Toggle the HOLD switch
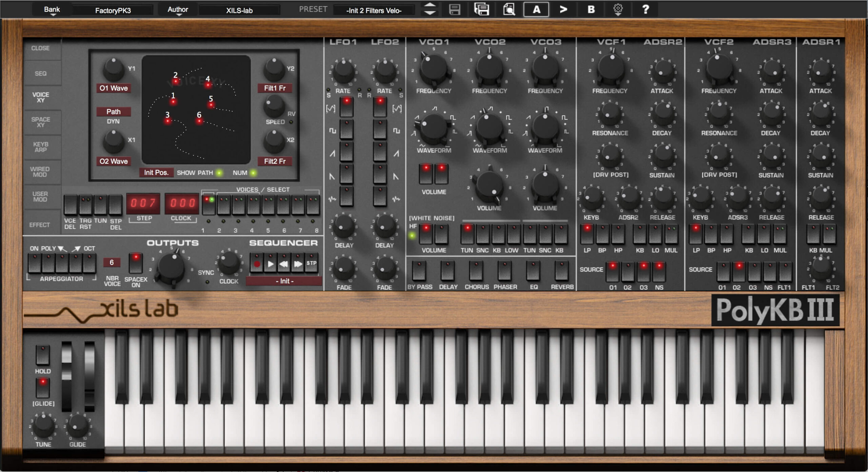Image resolution: width=868 pixels, height=472 pixels. point(43,354)
